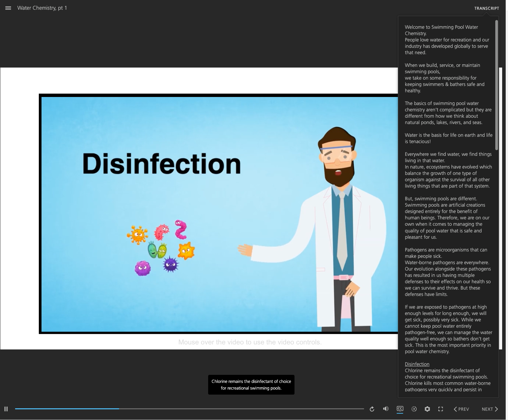The image size is (508, 420).
Task: Go to the previous slide with PREV
Action: click(x=461, y=409)
